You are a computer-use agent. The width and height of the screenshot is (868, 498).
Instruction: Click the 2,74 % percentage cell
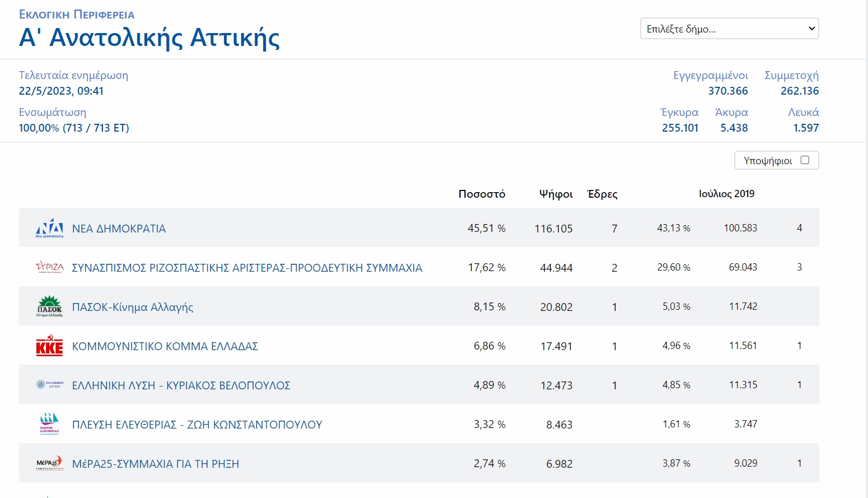tap(490, 464)
